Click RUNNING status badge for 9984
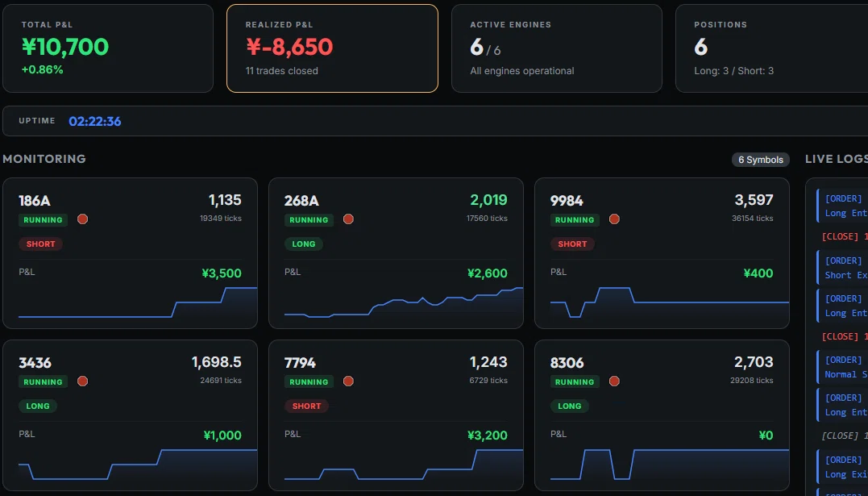Viewport: 868px width, 496px height. (x=575, y=220)
